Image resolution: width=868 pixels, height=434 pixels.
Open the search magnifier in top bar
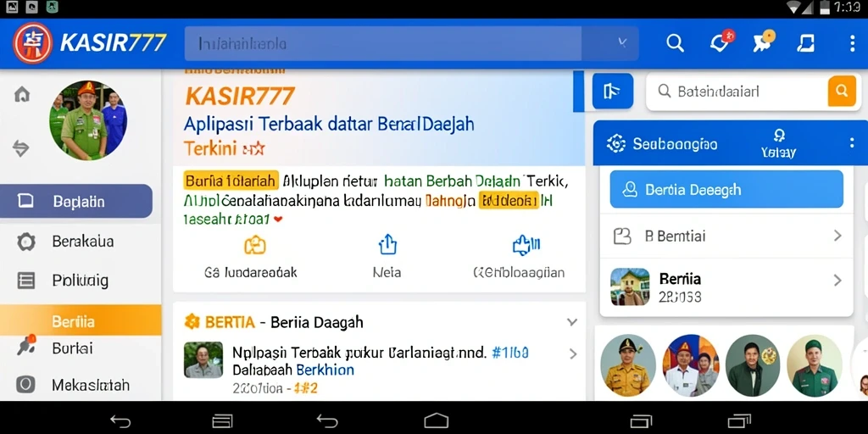675,43
